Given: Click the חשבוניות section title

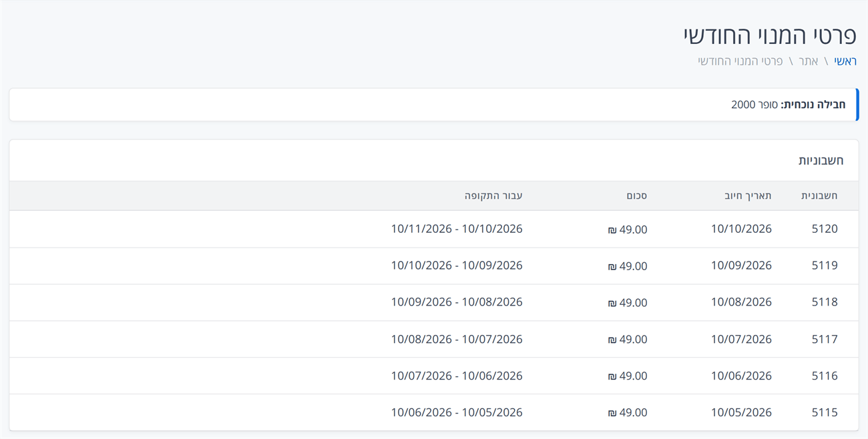Looking at the screenshot, I should (821, 161).
